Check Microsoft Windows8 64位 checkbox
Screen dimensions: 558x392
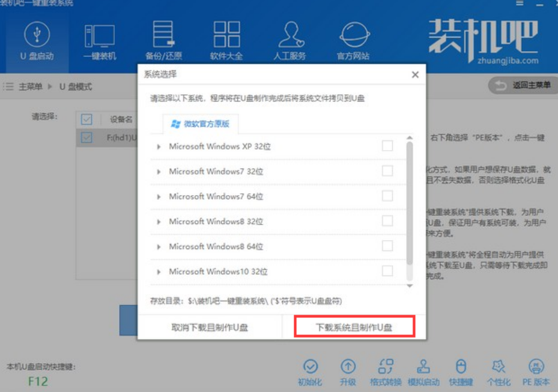click(x=387, y=246)
